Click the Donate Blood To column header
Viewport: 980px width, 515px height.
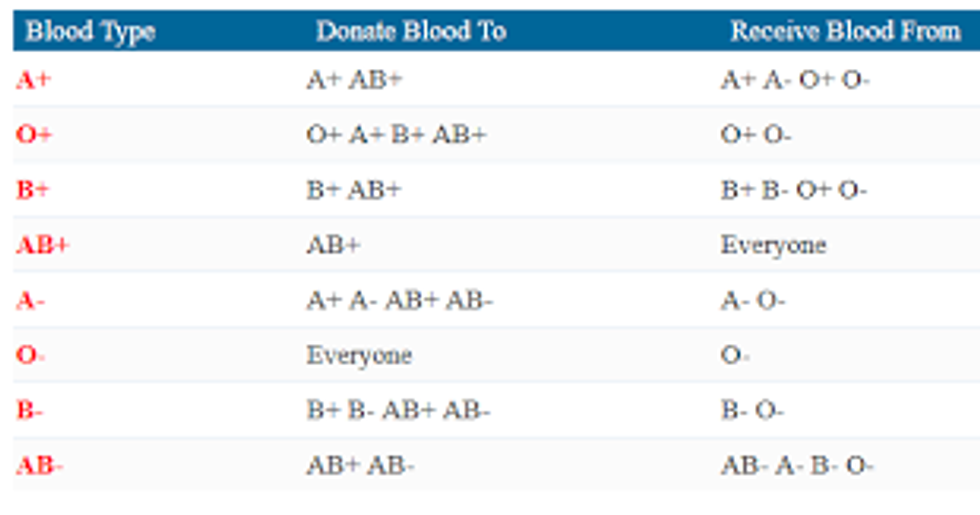click(410, 32)
